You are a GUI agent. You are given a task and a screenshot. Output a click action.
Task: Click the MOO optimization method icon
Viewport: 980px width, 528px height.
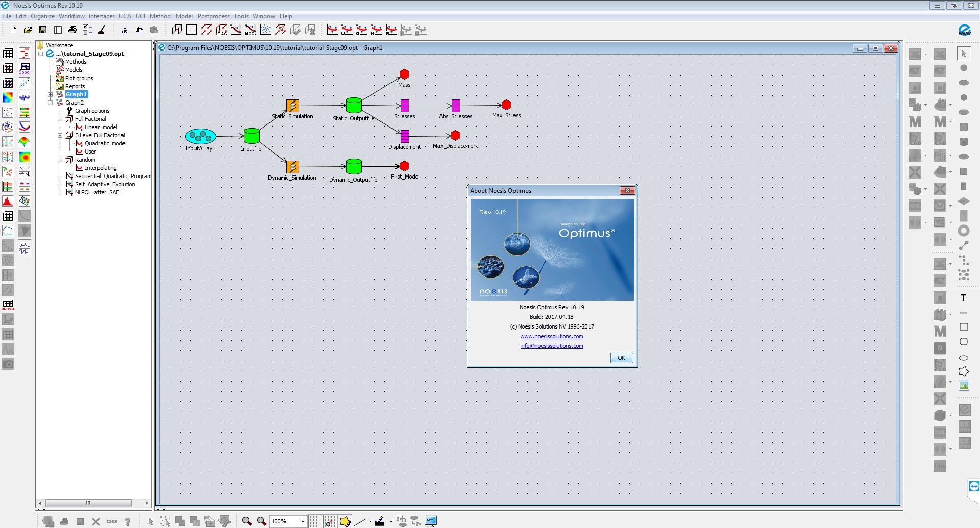(x=251, y=30)
